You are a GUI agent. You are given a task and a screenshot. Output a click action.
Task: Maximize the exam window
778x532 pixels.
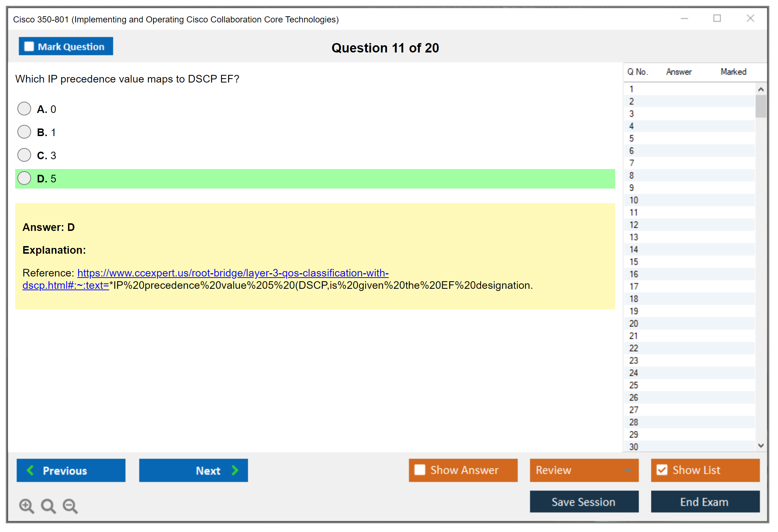point(717,18)
